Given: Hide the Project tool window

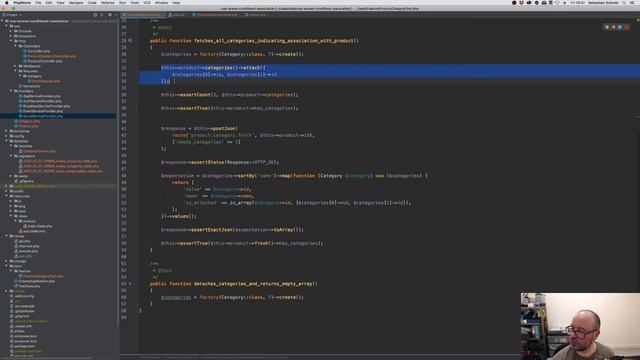Looking at the screenshot, I should coord(116,15).
